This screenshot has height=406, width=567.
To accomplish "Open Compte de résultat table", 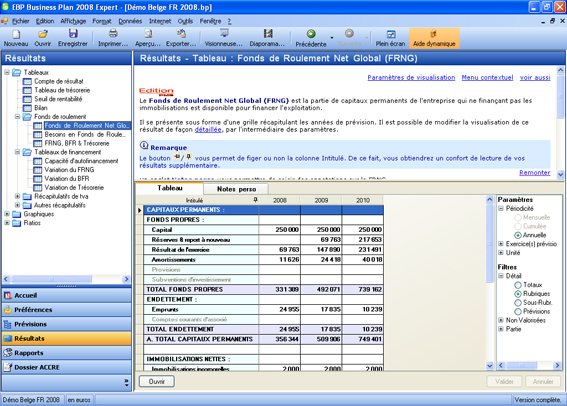I will coord(59,81).
